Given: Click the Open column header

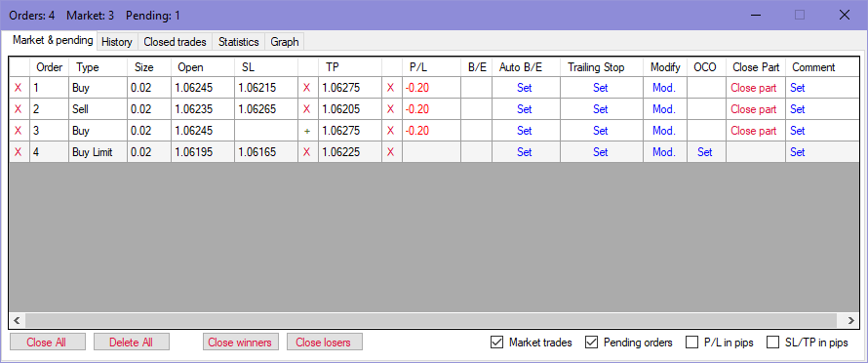Looking at the screenshot, I should 203,67.
